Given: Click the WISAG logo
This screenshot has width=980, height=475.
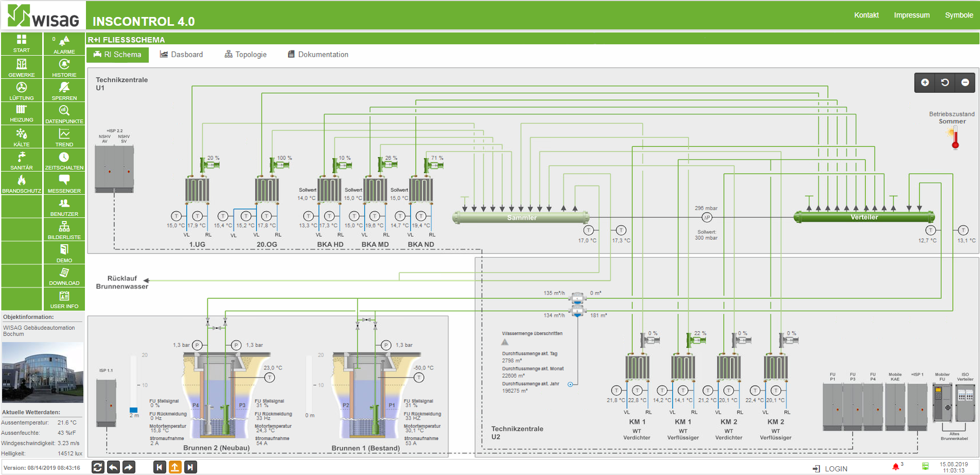Looking at the screenshot, I should click(43, 15).
